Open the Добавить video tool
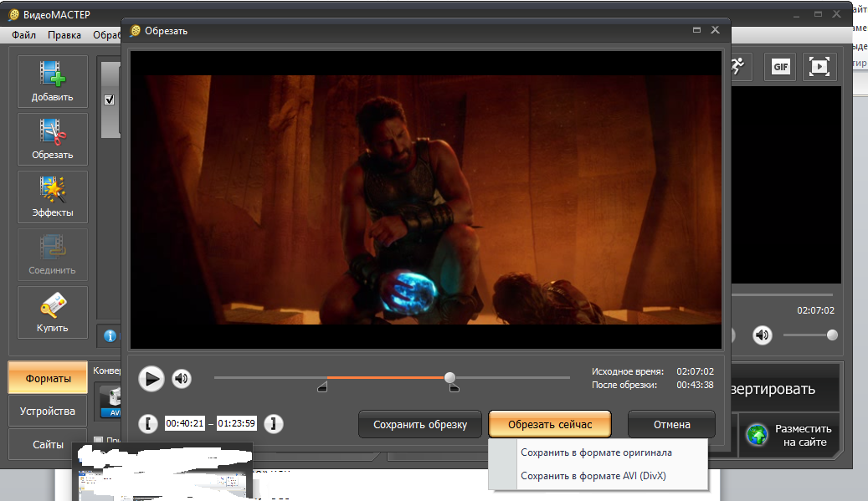 click(53, 81)
